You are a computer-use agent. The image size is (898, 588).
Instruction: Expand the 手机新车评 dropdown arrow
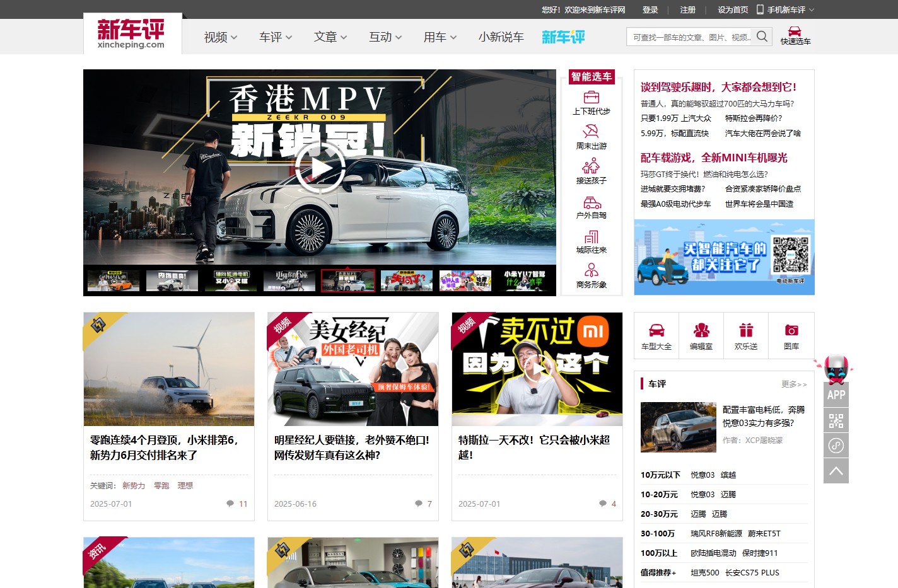[x=812, y=10]
